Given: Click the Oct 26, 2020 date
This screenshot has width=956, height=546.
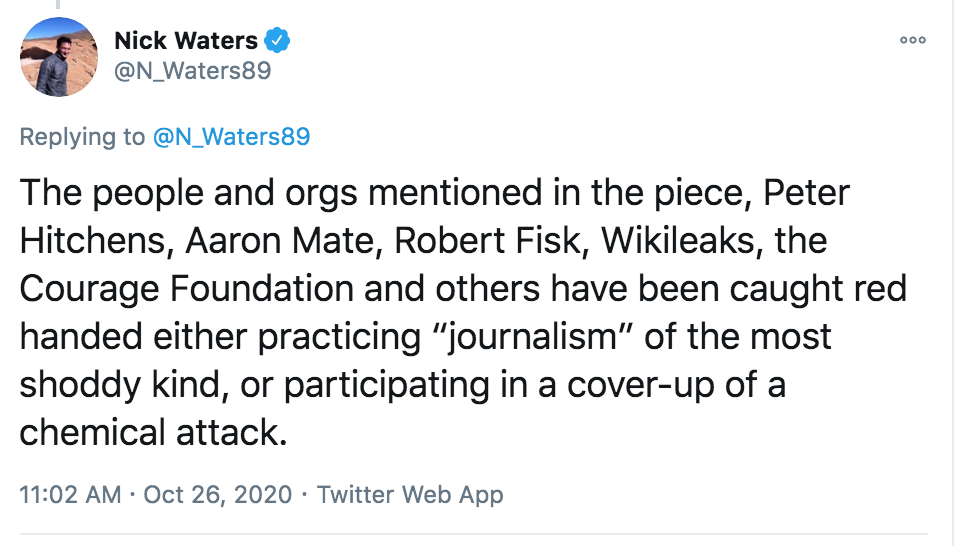Looking at the screenshot, I should (x=218, y=494).
